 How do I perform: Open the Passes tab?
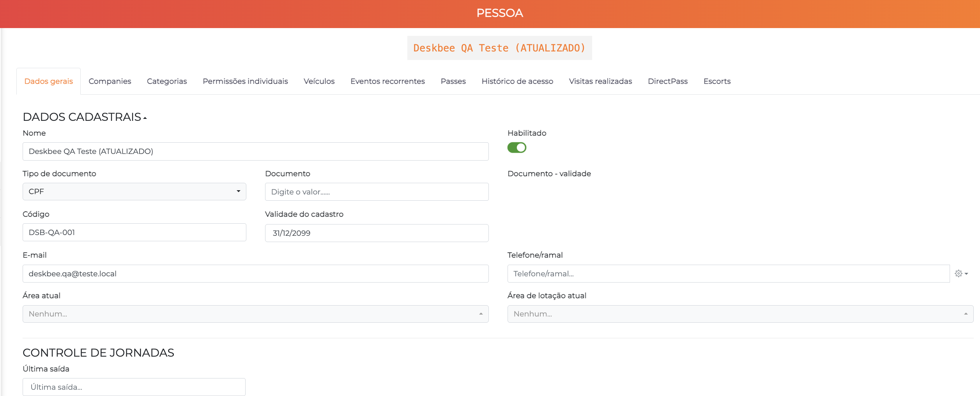pos(453,81)
